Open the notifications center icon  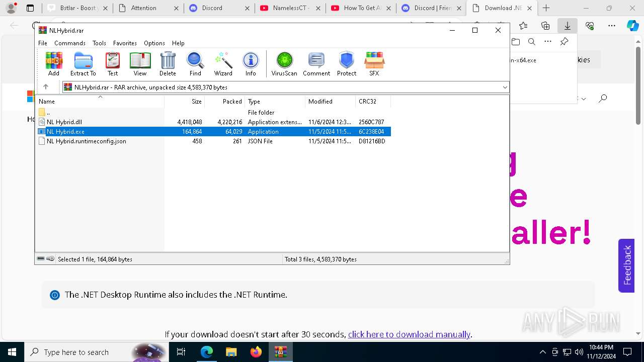(627, 352)
